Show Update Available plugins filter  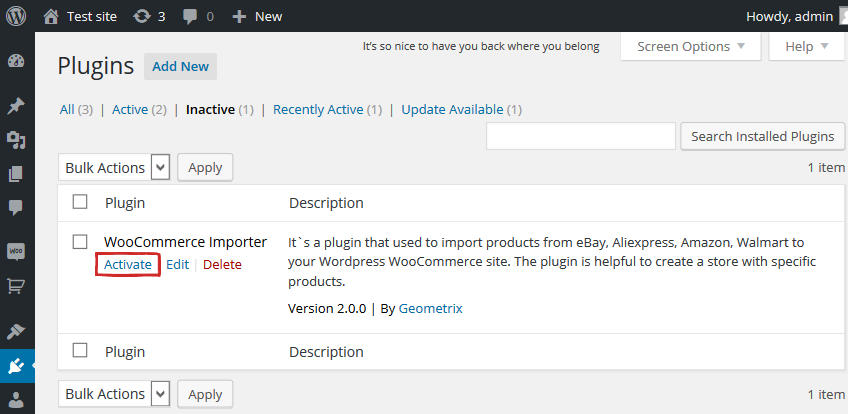tap(452, 110)
